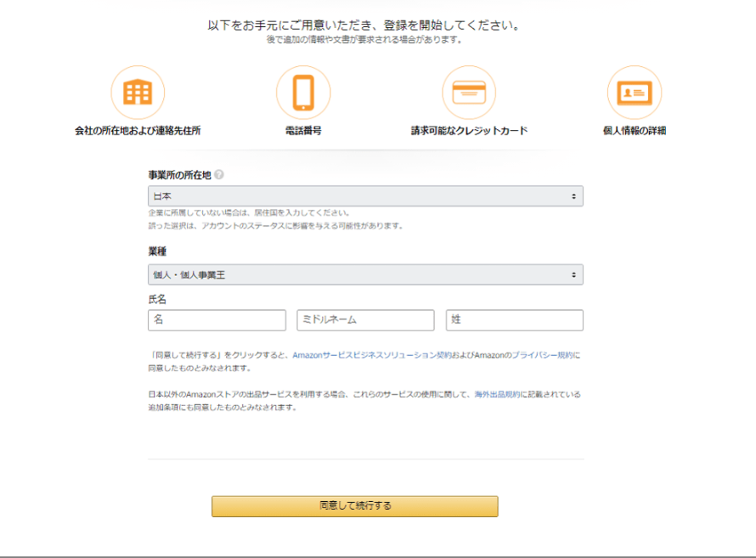The height and width of the screenshot is (558, 756).
Task: Click the 氏名 field label
Action: pos(157,300)
